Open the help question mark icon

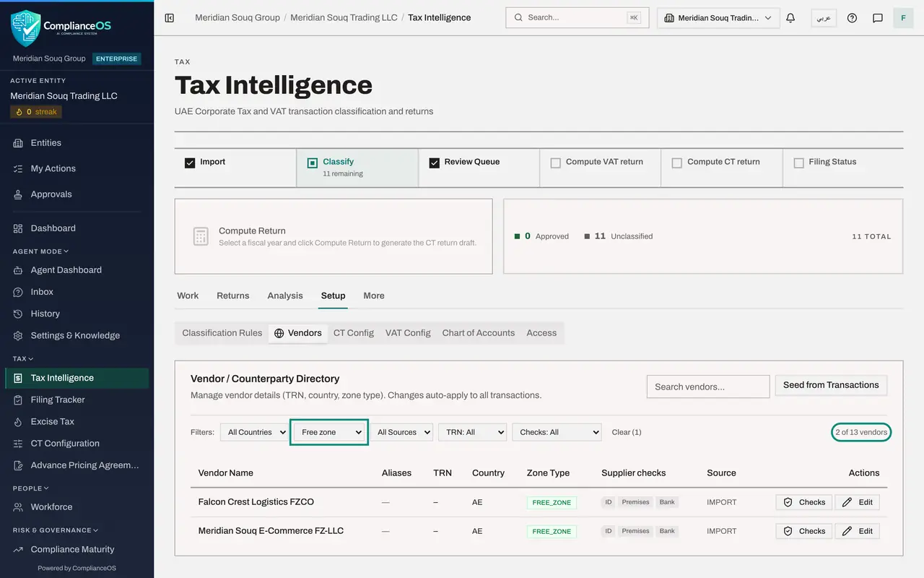(x=852, y=18)
